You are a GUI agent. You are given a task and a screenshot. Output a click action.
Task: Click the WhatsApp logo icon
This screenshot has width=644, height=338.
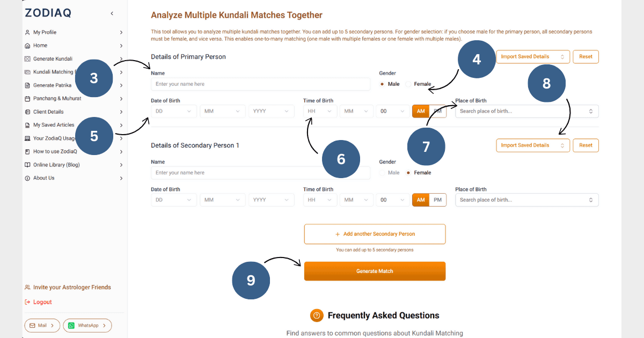pos(71,326)
